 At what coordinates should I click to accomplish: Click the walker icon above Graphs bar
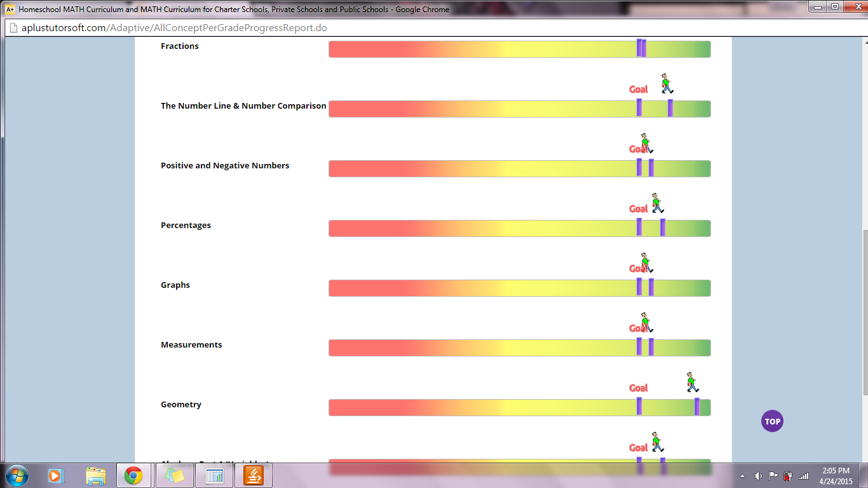tap(646, 263)
